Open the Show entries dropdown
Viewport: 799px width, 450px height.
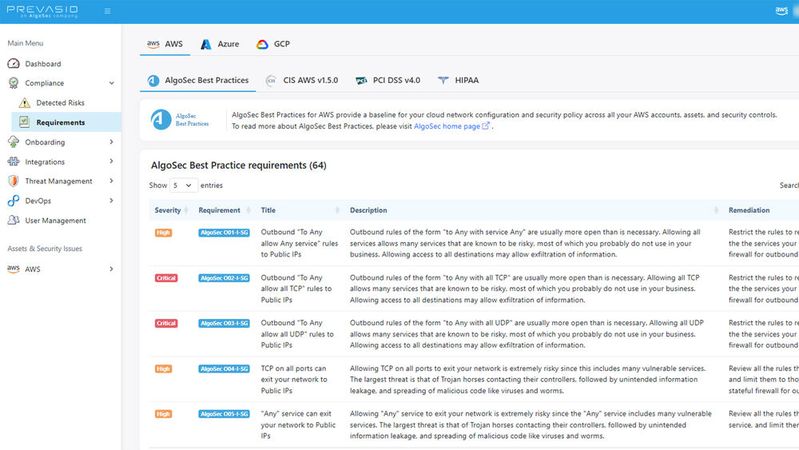pos(182,186)
